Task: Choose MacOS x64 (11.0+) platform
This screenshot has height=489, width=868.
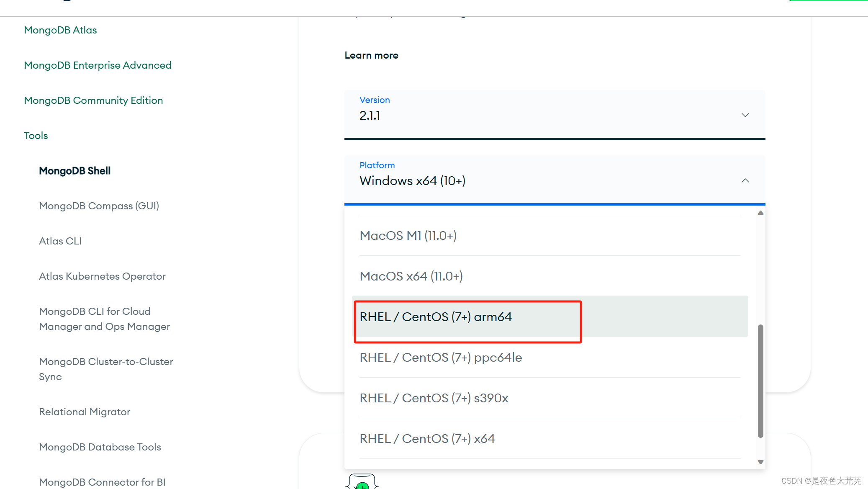Action: coord(550,276)
